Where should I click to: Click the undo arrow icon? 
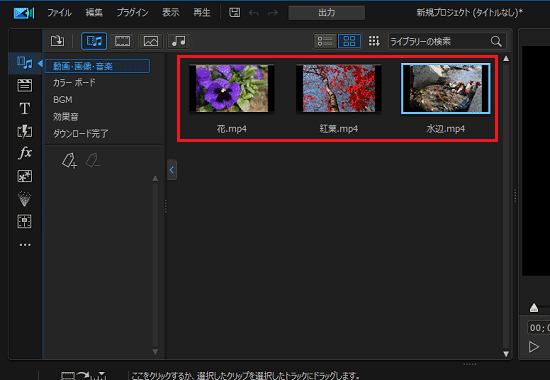click(254, 13)
